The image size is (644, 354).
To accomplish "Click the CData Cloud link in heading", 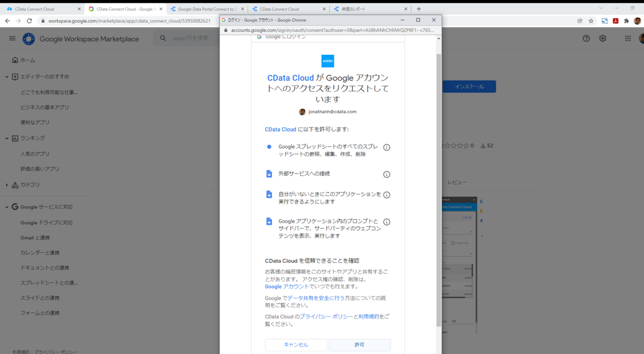I will tap(290, 78).
